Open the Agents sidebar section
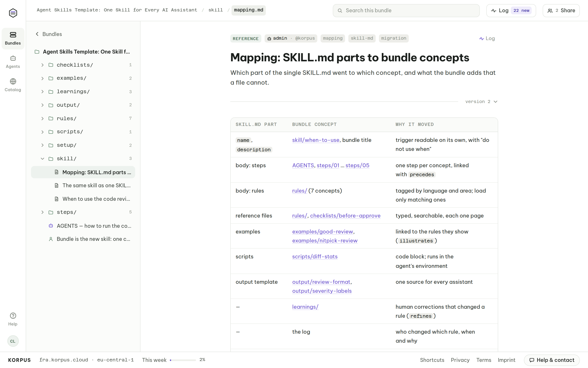Image resolution: width=588 pixels, height=368 pixels. (x=13, y=62)
